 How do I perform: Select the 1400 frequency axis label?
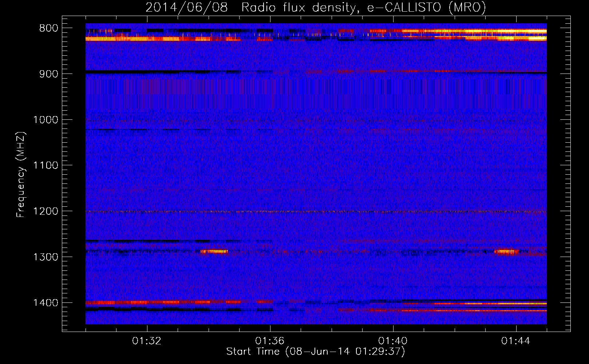point(46,303)
